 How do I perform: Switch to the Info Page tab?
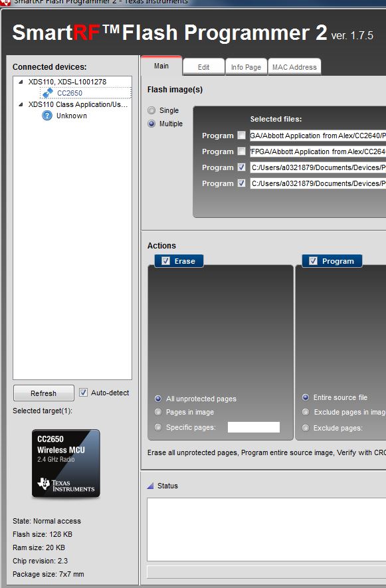(246, 67)
